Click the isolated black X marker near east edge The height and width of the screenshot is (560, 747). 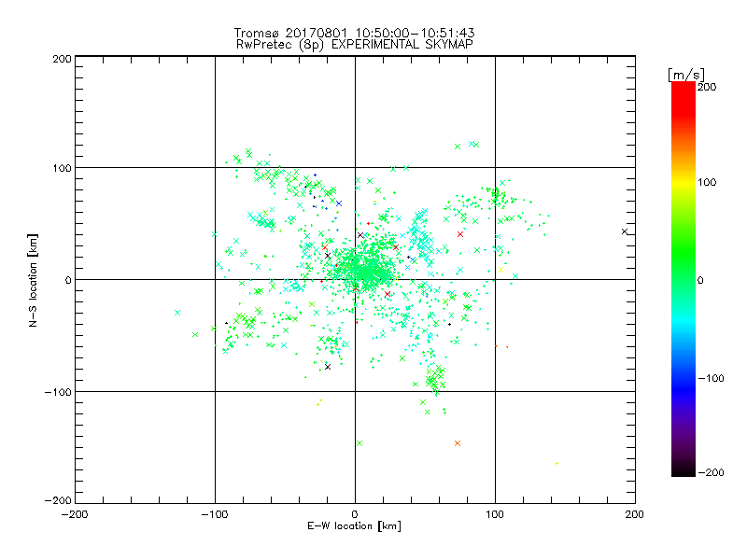pos(625,231)
